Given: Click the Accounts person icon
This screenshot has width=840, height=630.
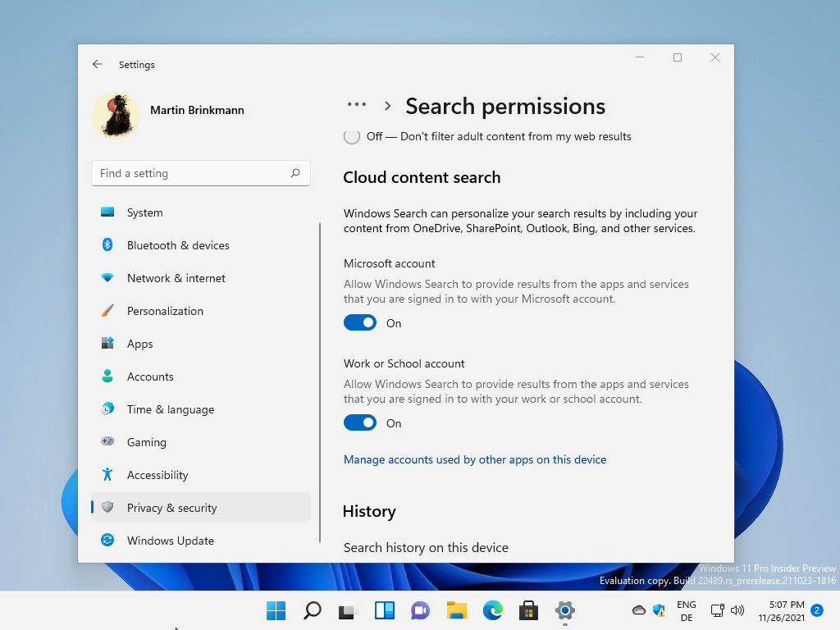Looking at the screenshot, I should (107, 376).
